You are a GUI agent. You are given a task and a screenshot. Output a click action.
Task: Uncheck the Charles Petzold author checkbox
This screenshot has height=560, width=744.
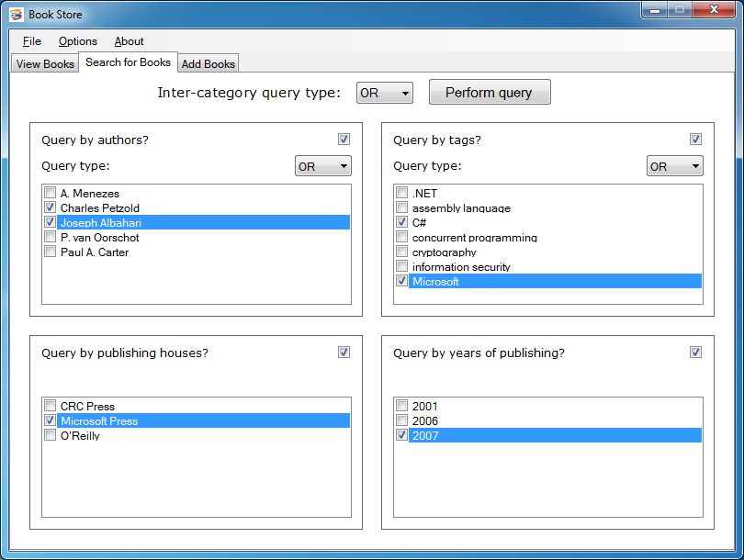click(x=50, y=207)
